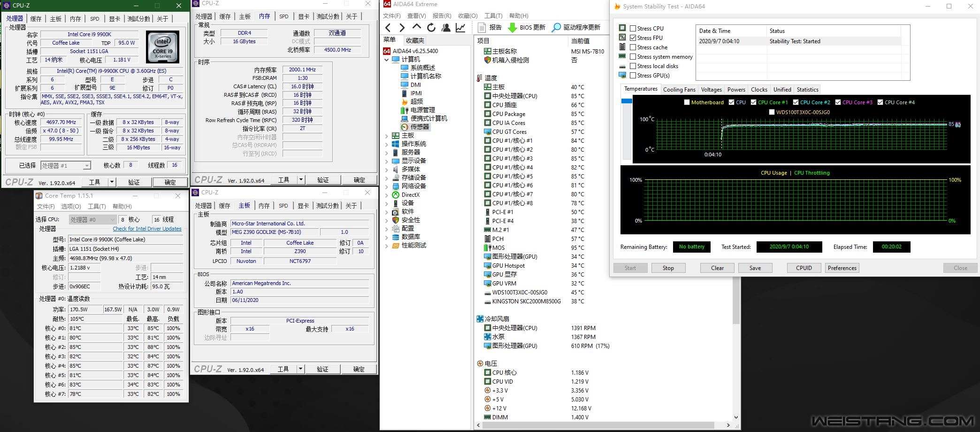Expand the Storage devices tree node
980x432 pixels.
(386, 178)
